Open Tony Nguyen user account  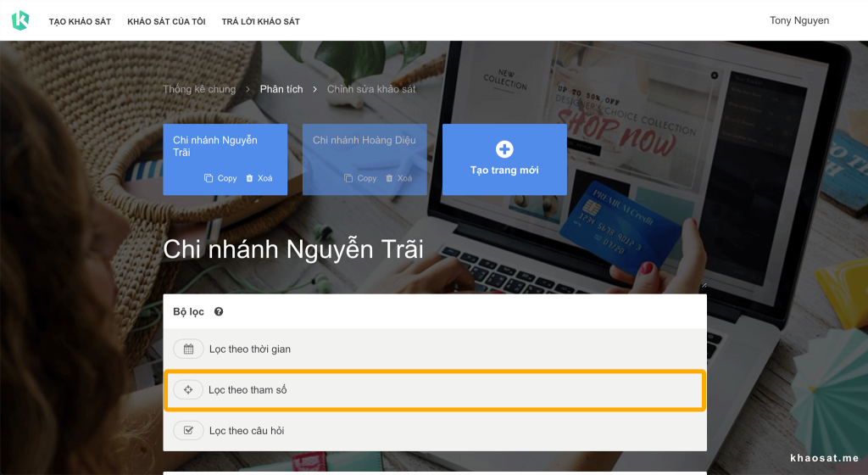pos(798,20)
